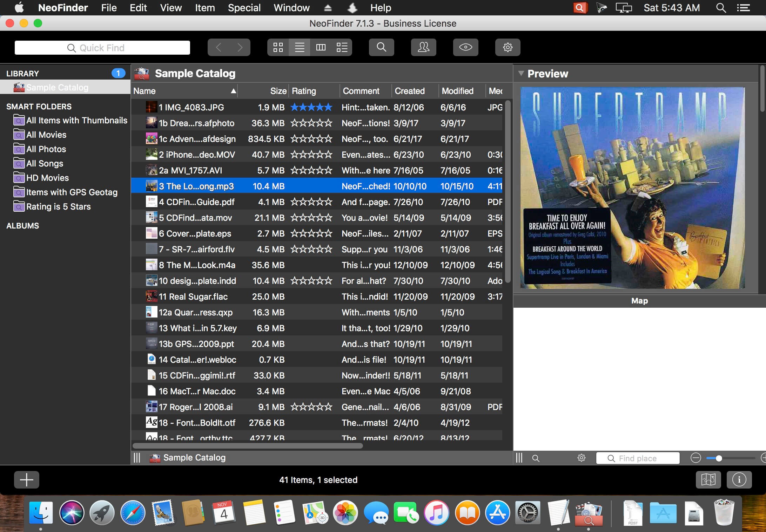Screen dimensions: 766x532
Task: Open the sharing users panel
Action: (x=423, y=47)
